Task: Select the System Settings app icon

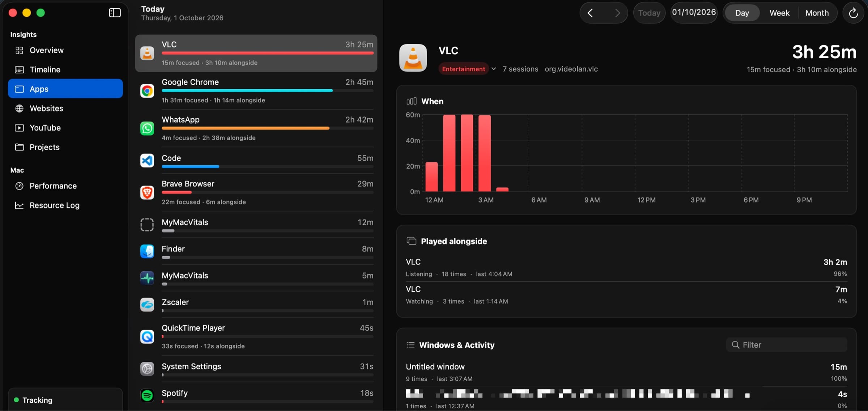Action: pyautogui.click(x=147, y=369)
